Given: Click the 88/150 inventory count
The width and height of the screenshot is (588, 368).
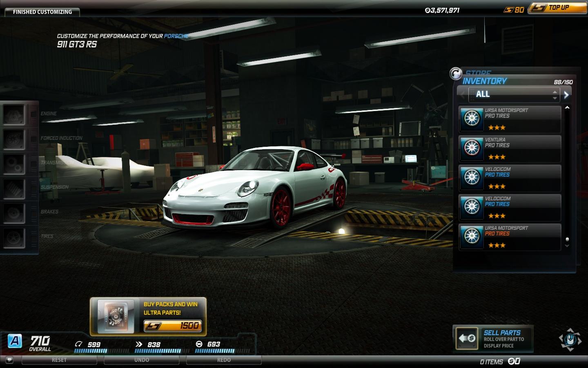Looking at the screenshot, I should (x=563, y=82).
